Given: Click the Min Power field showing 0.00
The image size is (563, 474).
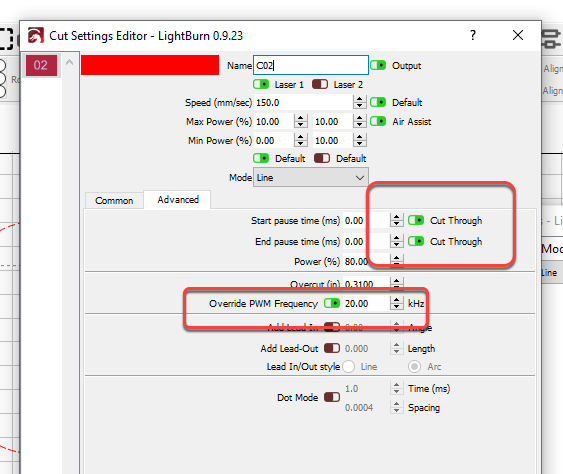Looking at the screenshot, I should point(274,140).
